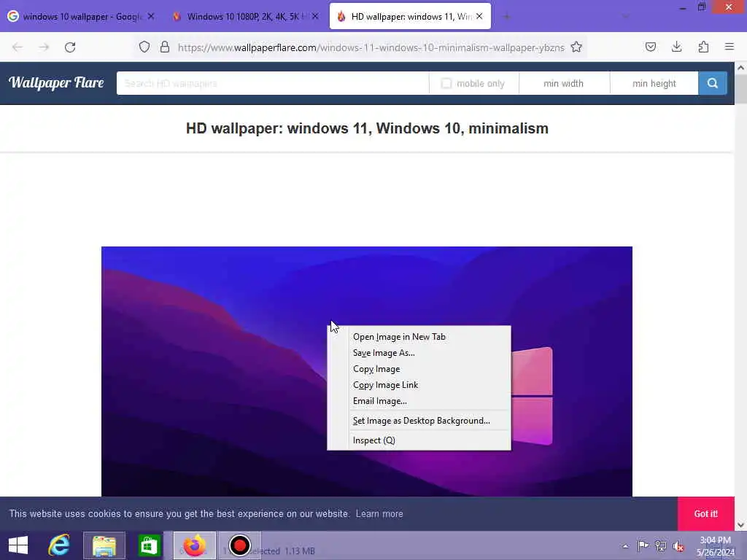Image resolution: width=747 pixels, height=560 pixels.
Task: Click the padlock site security icon
Action: pyautogui.click(x=165, y=47)
